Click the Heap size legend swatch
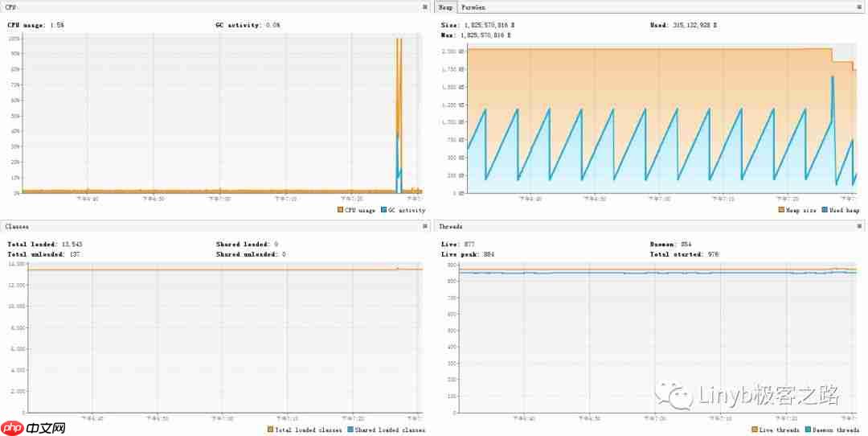The height and width of the screenshot is (436, 868). [x=781, y=210]
